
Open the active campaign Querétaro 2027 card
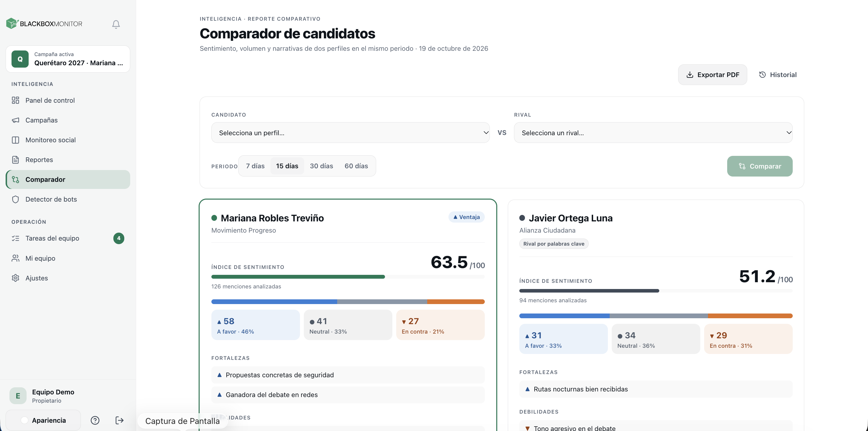point(68,59)
